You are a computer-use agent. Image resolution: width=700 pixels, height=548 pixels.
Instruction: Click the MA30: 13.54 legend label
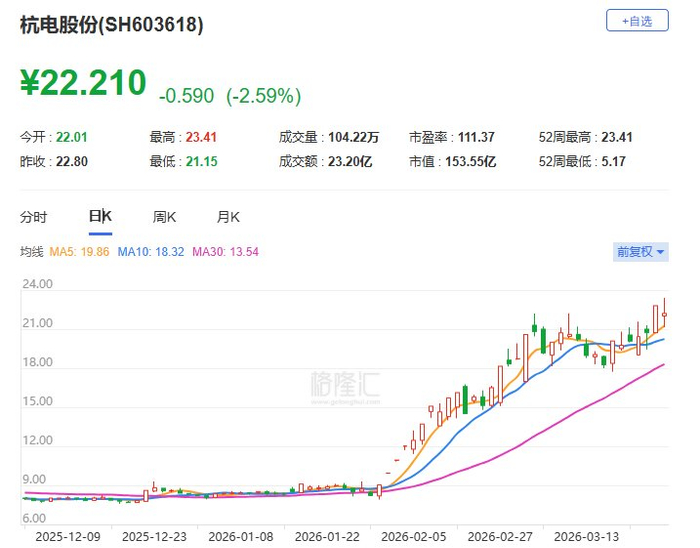coord(225,252)
